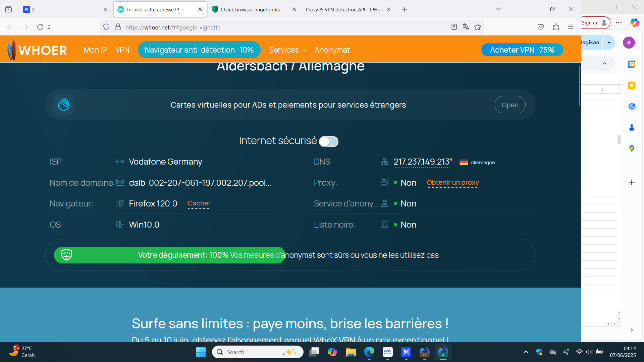644x362 pixels.
Task: Open Google Maps in Sheets side panel
Action: click(x=632, y=148)
